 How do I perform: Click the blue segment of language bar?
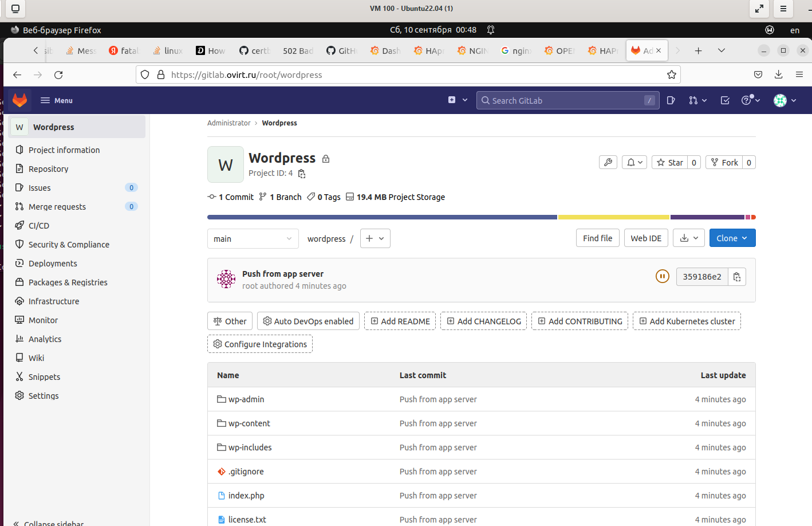[382, 217]
